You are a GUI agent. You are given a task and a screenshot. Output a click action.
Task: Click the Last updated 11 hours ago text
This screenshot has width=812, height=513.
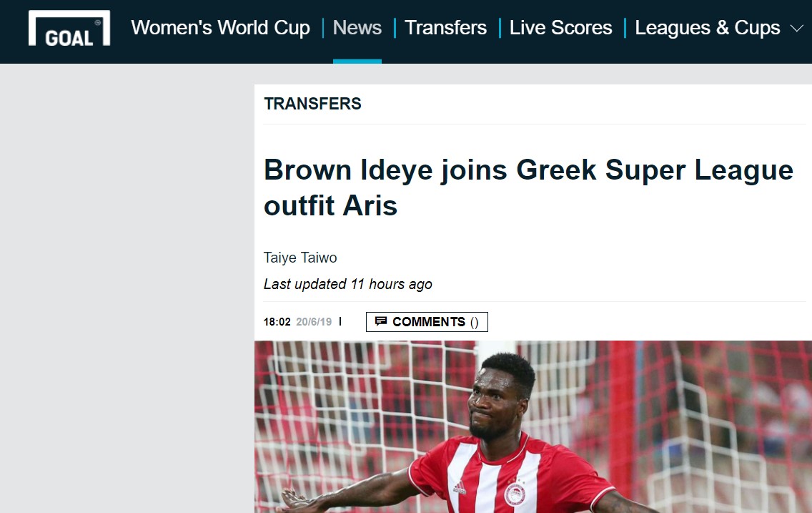(348, 284)
